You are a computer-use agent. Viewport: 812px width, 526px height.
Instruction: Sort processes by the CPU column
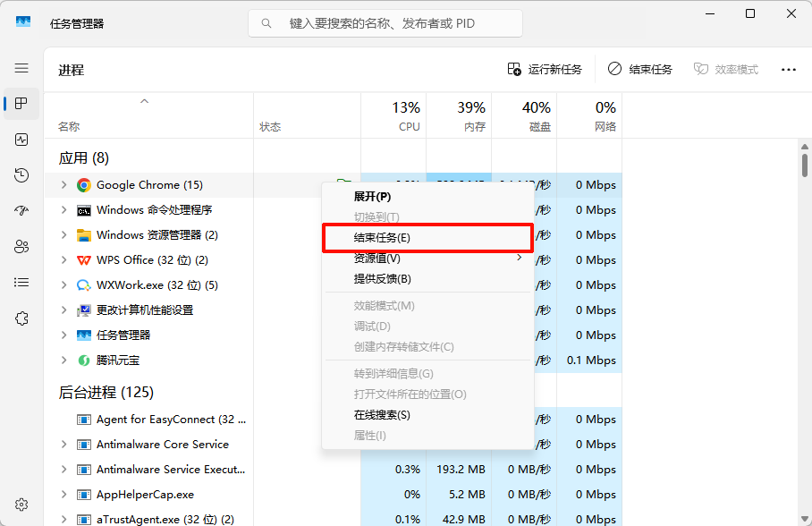click(x=393, y=116)
